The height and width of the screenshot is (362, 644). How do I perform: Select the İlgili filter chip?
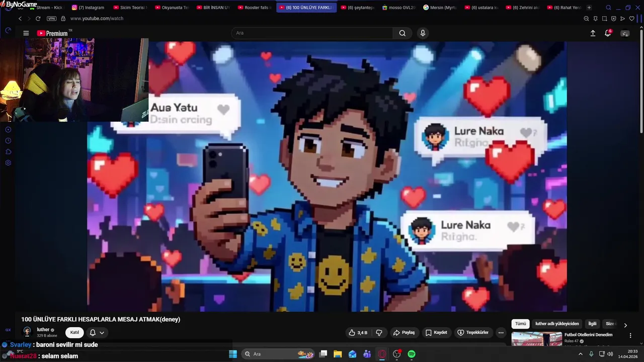click(x=592, y=324)
